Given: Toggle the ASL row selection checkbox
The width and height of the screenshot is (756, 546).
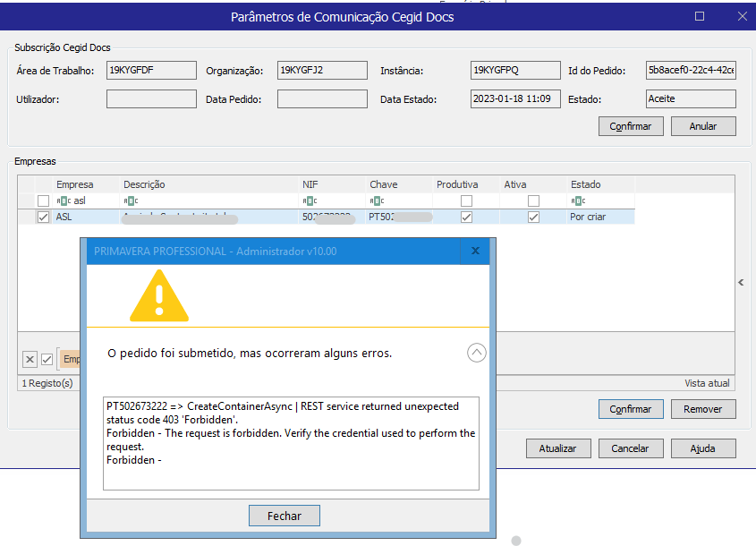Looking at the screenshot, I should pos(43,217).
